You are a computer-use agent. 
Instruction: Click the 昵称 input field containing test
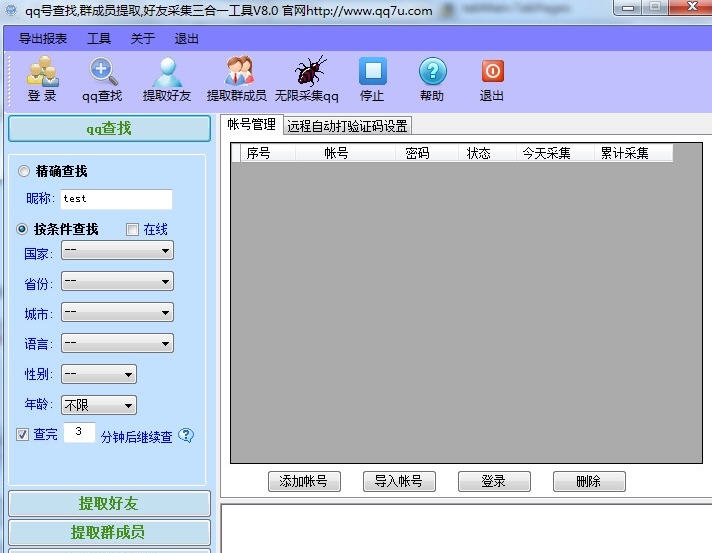(116, 199)
